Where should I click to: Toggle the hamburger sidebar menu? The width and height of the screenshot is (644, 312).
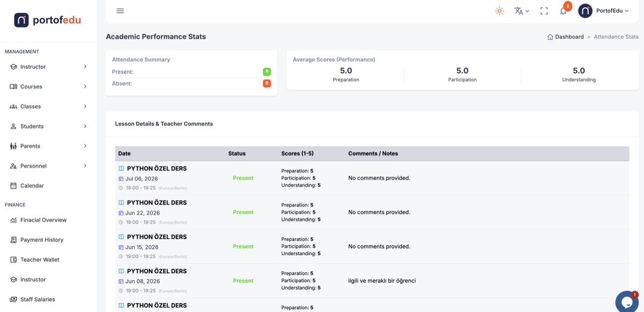point(120,11)
